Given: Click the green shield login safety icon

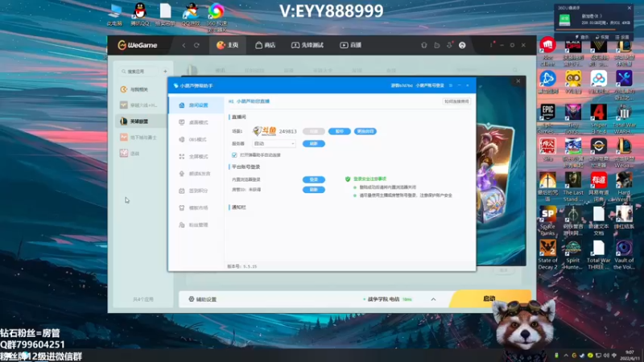Looking at the screenshot, I should (x=348, y=179).
